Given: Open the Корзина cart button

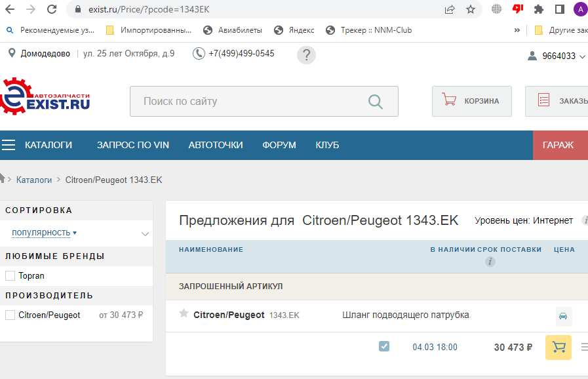Looking at the screenshot, I should pos(472,102).
